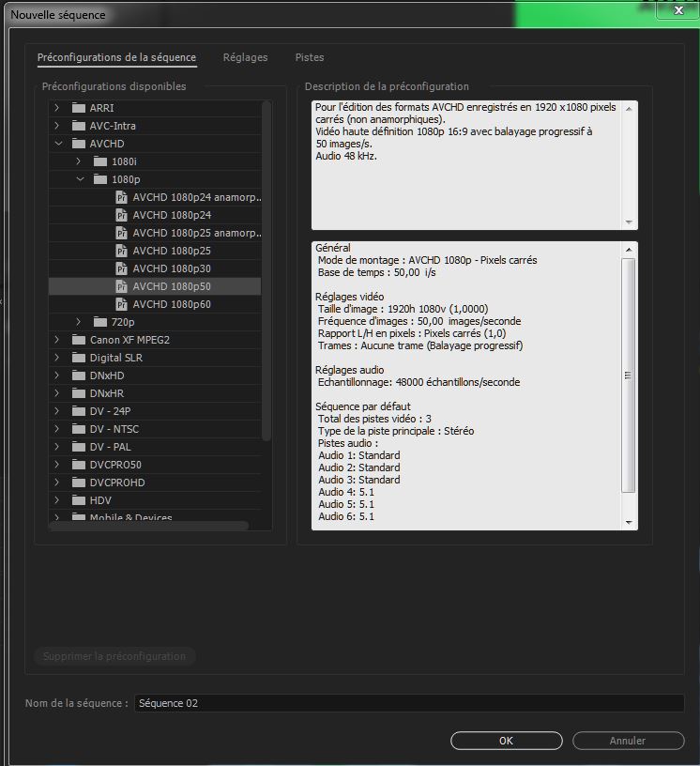This screenshot has width=700, height=766.
Task: Click the DV - NTSC folder icon
Action: click(x=79, y=429)
